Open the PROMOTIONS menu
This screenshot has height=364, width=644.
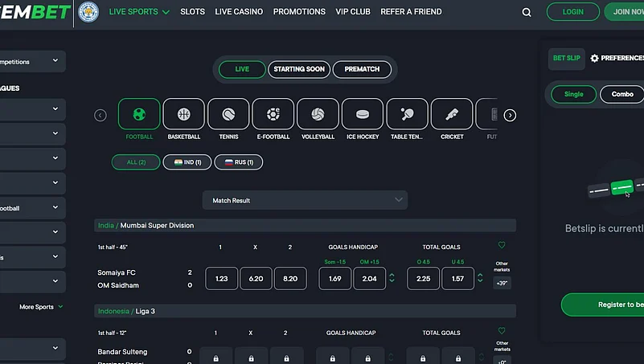[x=299, y=12]
